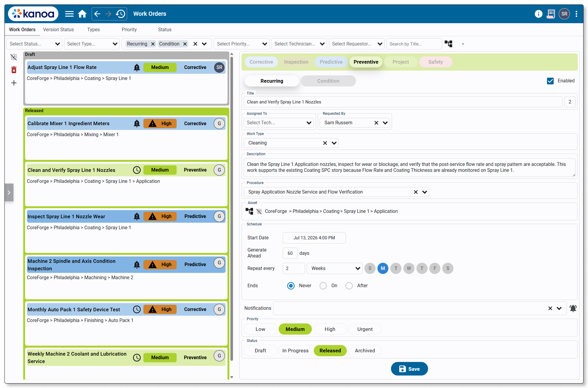
Task: Expand the collapsed left side panel
Action: 9,193
